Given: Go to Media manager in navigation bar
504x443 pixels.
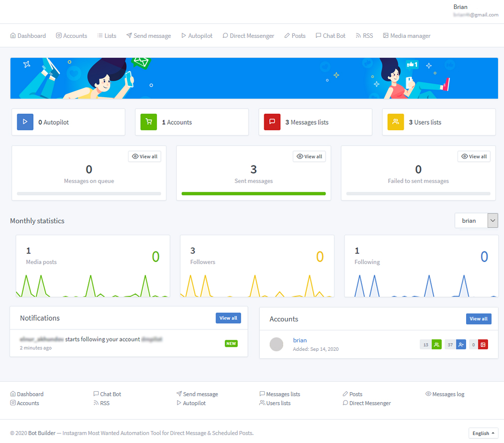Looking at the screenshot, I should point(406,36).
